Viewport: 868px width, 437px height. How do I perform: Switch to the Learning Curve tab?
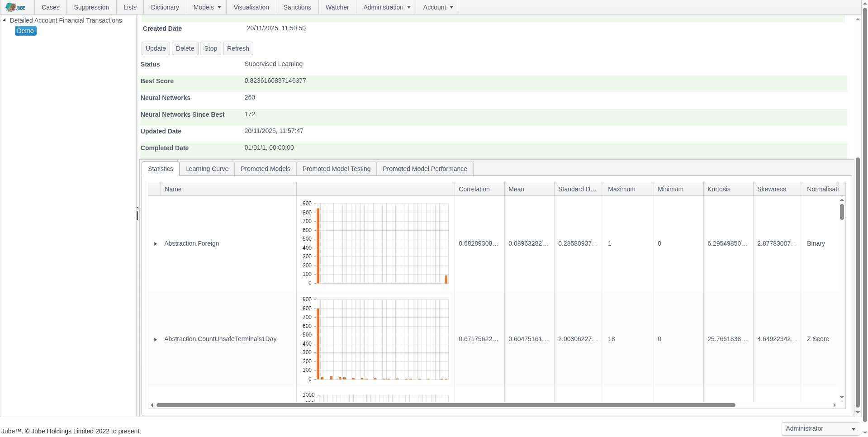pos(207,169)
